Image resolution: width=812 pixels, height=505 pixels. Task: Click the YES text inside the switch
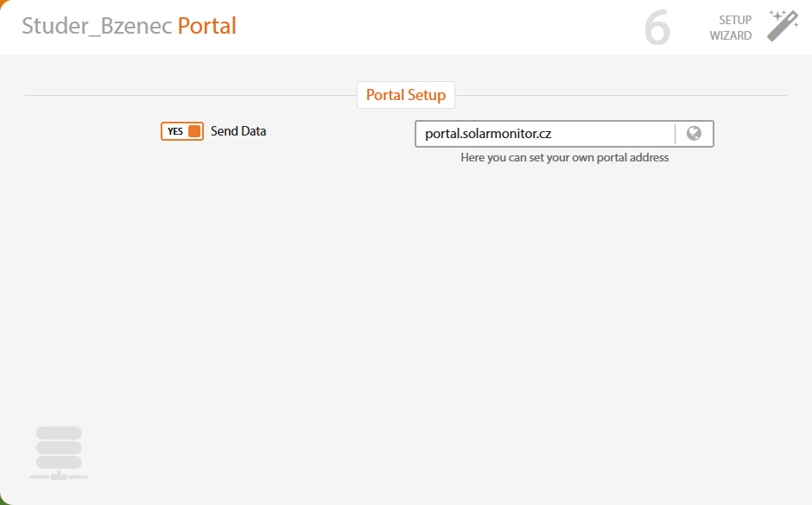click(x=175, y=131)
